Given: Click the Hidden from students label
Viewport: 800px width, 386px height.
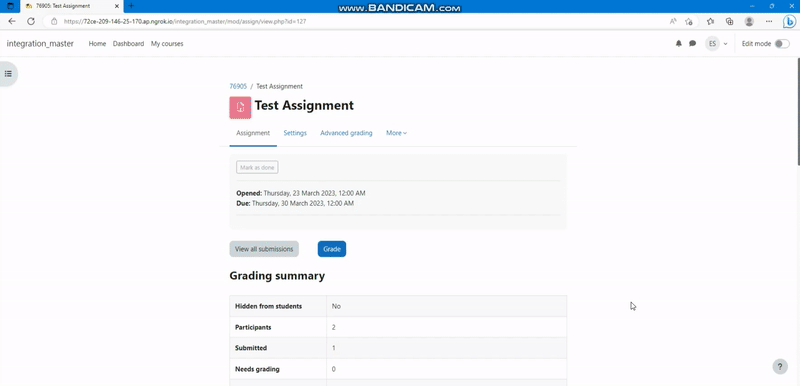Looking at the screenshot, I should point(268,306).
